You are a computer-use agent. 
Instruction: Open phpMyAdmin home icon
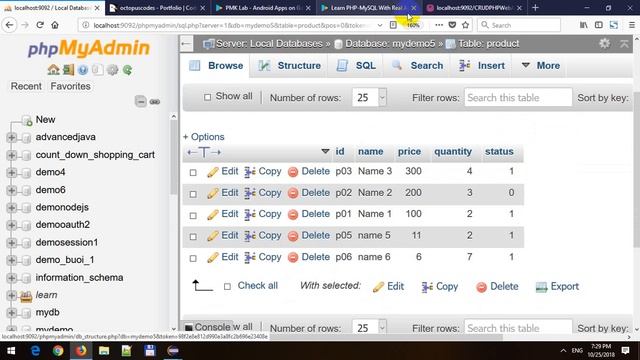53,70
